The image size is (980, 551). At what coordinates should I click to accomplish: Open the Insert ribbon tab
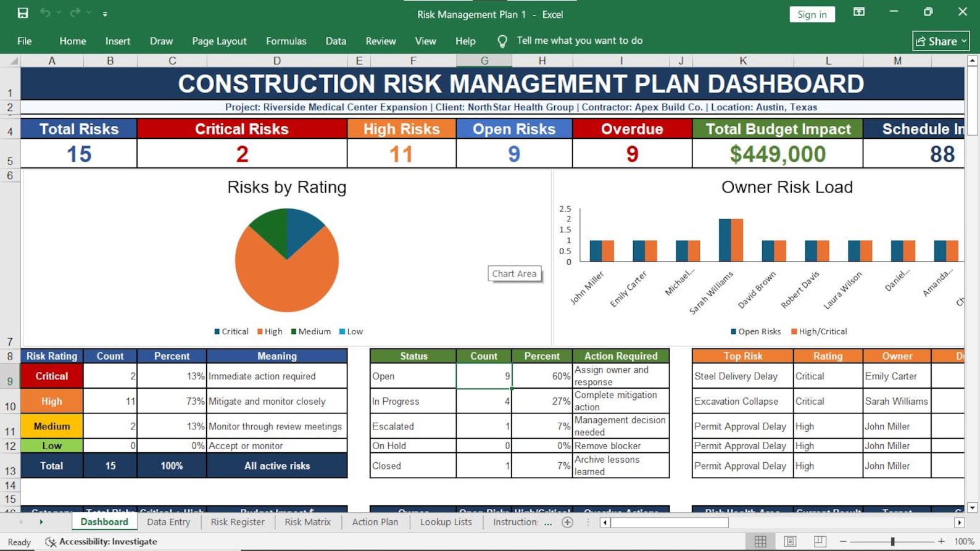pyautogui.click(x=118, y=41)
